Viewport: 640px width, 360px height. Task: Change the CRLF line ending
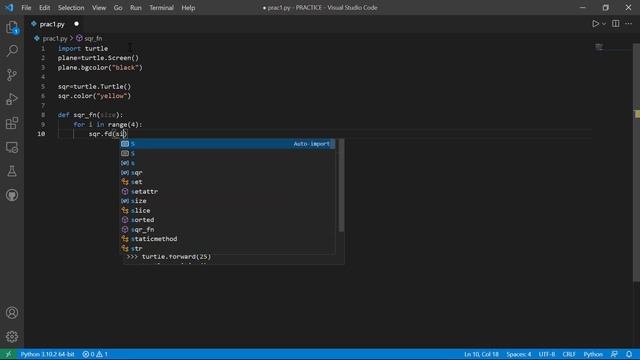click(569, 354)
